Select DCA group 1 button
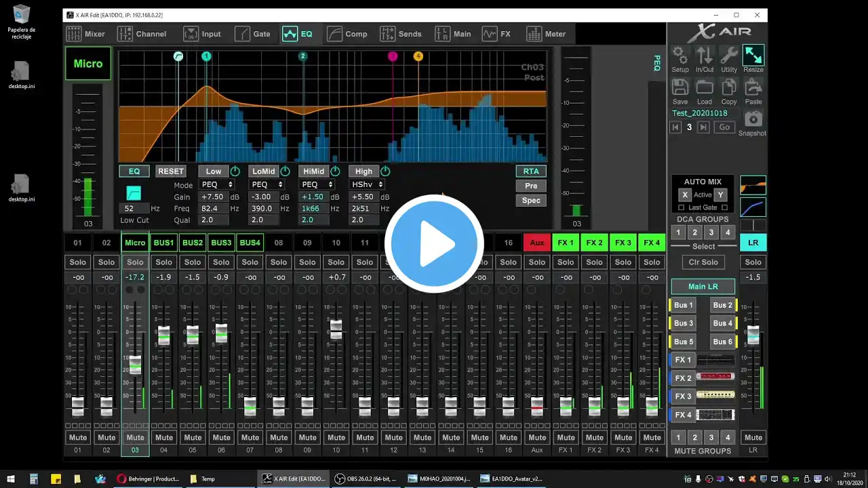 tap(677, 233)
